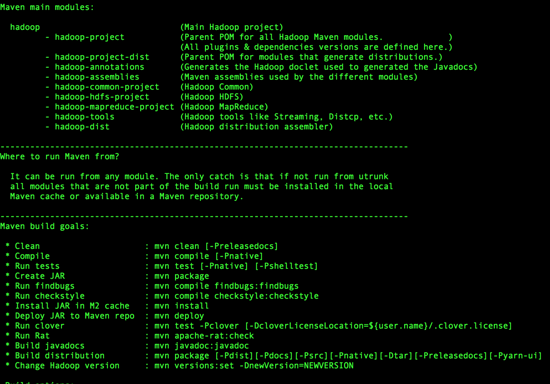Click the 'mvn compile [-Pnative]' command text
Viewport: 550px width, 384px height.
209,256
